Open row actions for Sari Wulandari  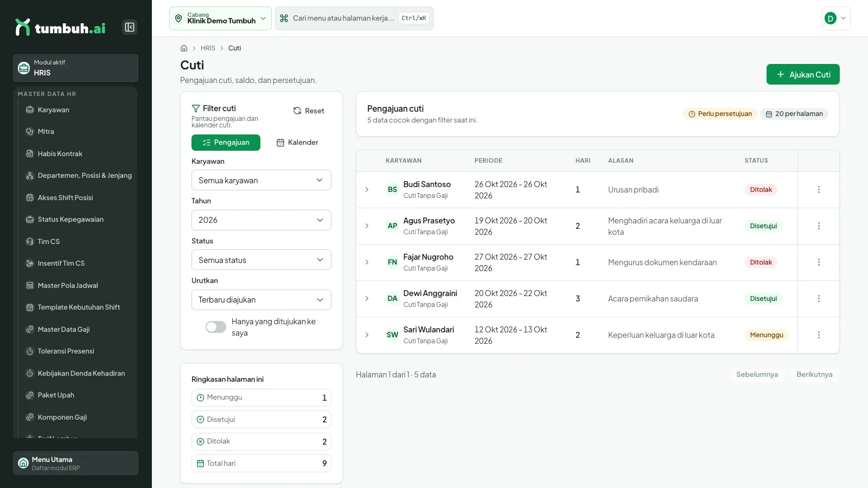(819, 335)
